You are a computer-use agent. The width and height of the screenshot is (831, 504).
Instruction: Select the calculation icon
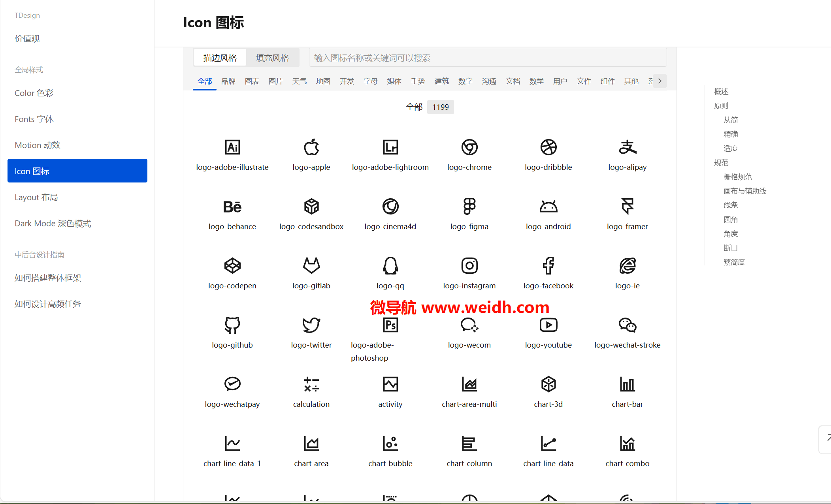[x=311, y=384]
